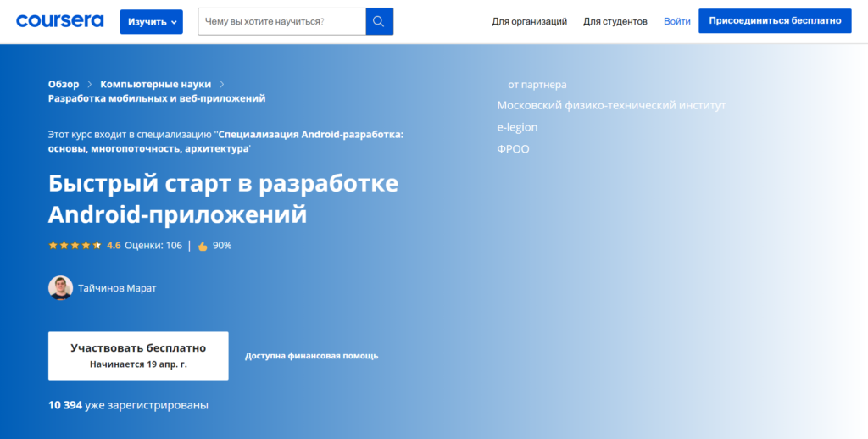Image resolution: width=868 pixels, height=439 pixels.
Task: Open Компьютерные науки breadcrumb link
Action: point(155,84)
